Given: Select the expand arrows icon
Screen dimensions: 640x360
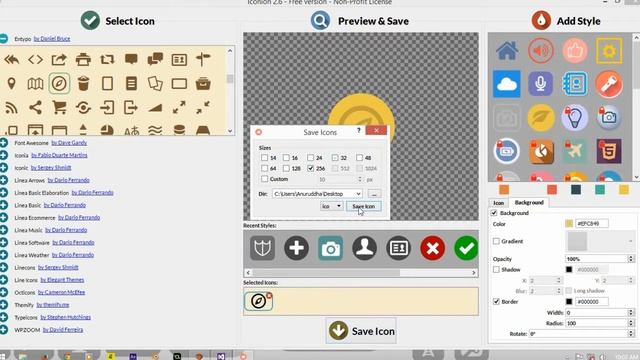Looking at the screenshot, I should (x=179, y=108).
